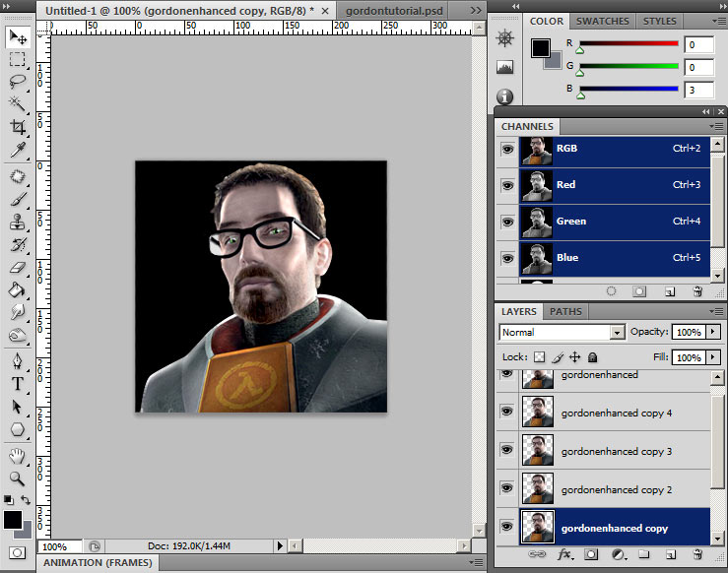Hide the Red channel visibility eye

pyautogui.click(x=508, y=185)
